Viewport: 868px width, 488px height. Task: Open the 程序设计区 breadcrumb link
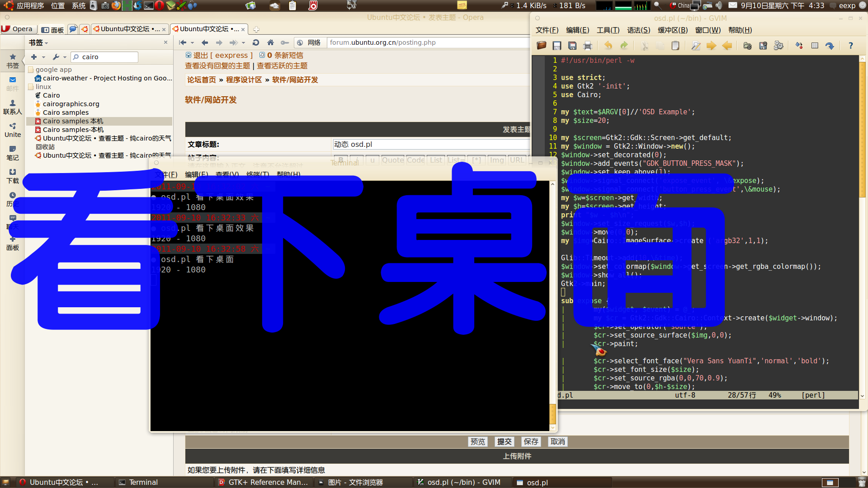[x=244, y=80]
